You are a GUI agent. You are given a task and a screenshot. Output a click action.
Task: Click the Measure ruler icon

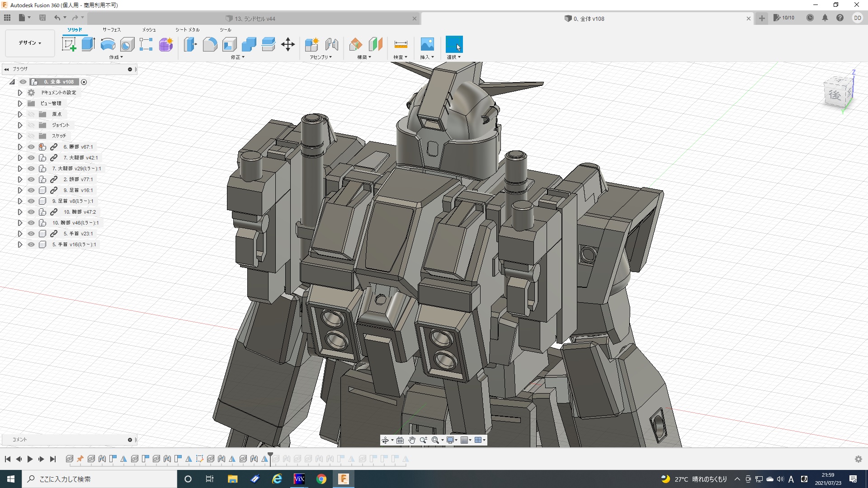401,44
